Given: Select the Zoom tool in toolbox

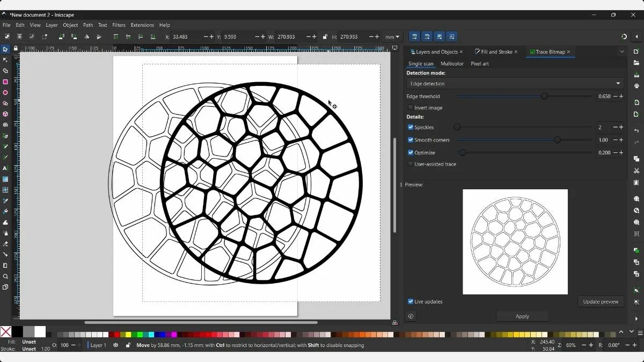Looking at the screenshot, I should [5, 277].
